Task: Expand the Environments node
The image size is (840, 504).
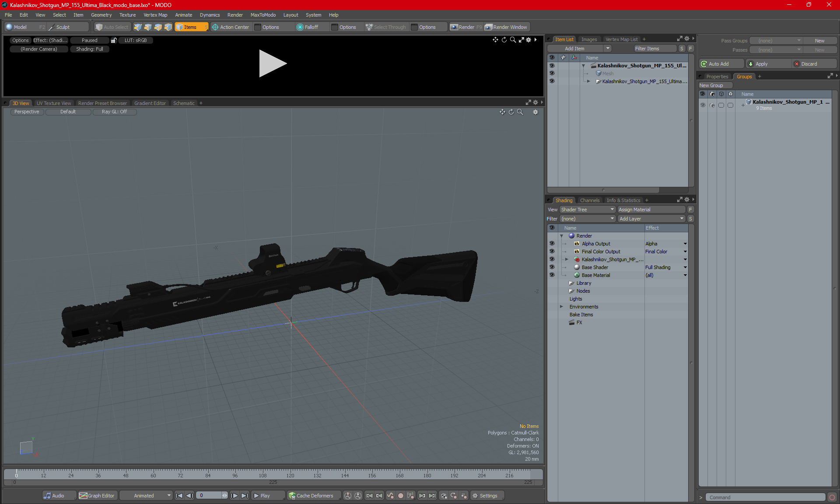Action: 561,307
